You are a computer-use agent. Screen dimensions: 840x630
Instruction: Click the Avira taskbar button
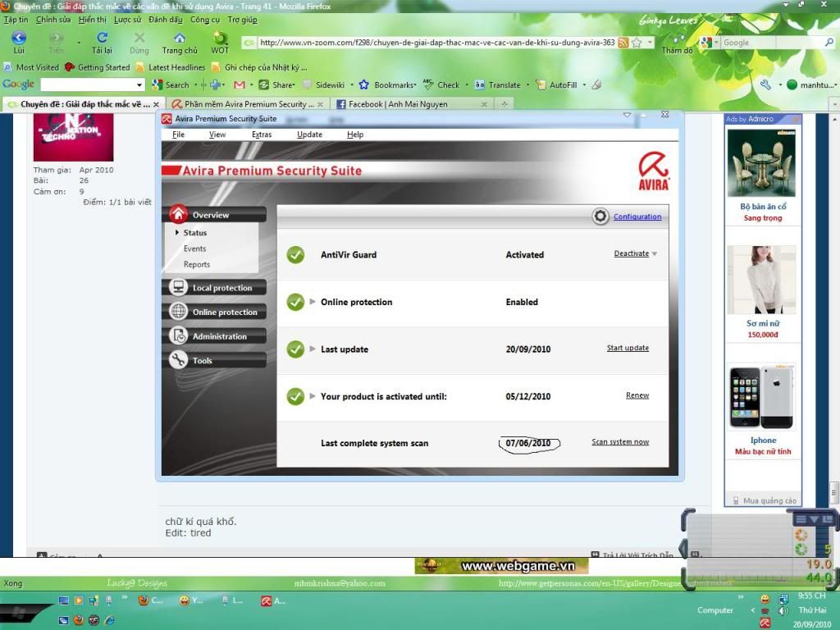point(273,601)
